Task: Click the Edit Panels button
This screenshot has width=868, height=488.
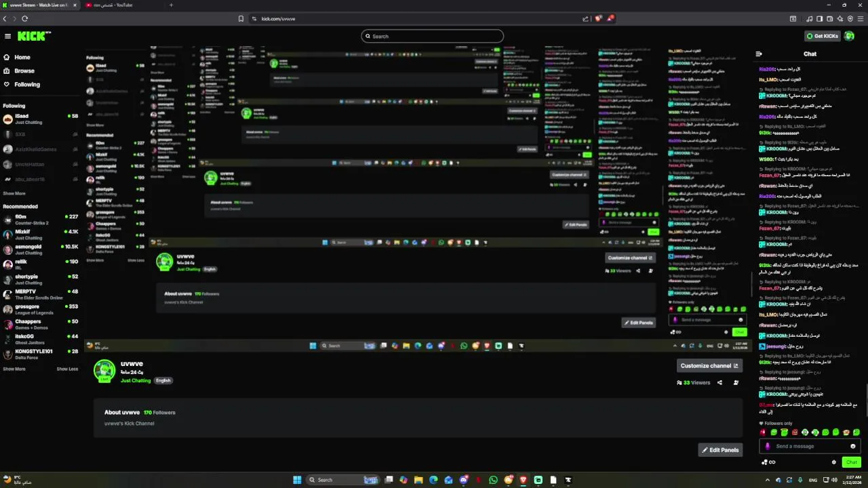Action: (x=720, y=450)
